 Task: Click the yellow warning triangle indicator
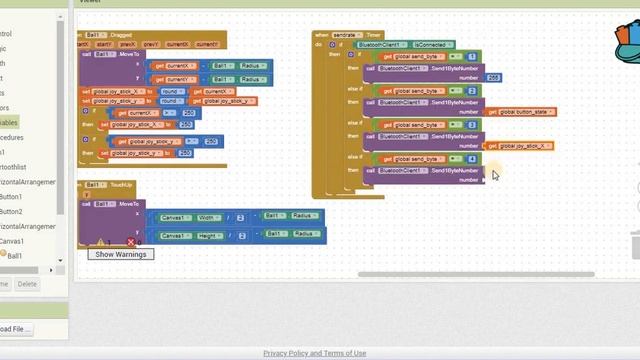[100, 242]
